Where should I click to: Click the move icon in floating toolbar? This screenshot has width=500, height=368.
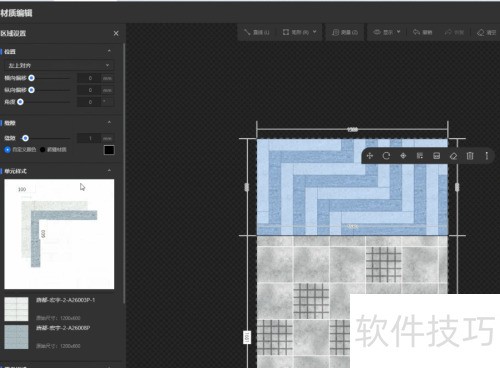(x=370, y=156)
